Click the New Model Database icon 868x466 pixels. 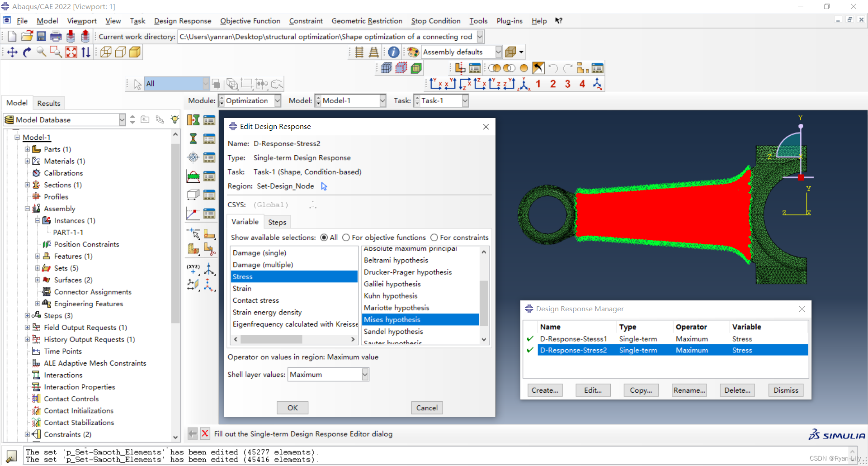click(12, 37)
